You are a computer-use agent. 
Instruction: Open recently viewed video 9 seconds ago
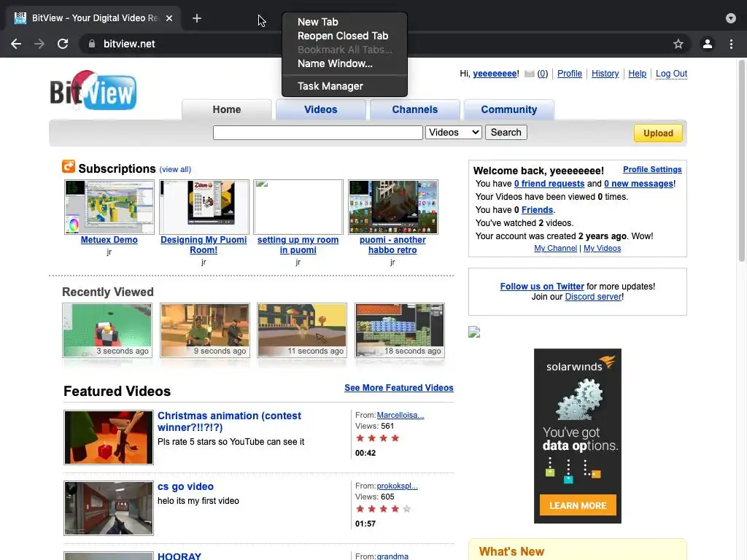point(205,330)
